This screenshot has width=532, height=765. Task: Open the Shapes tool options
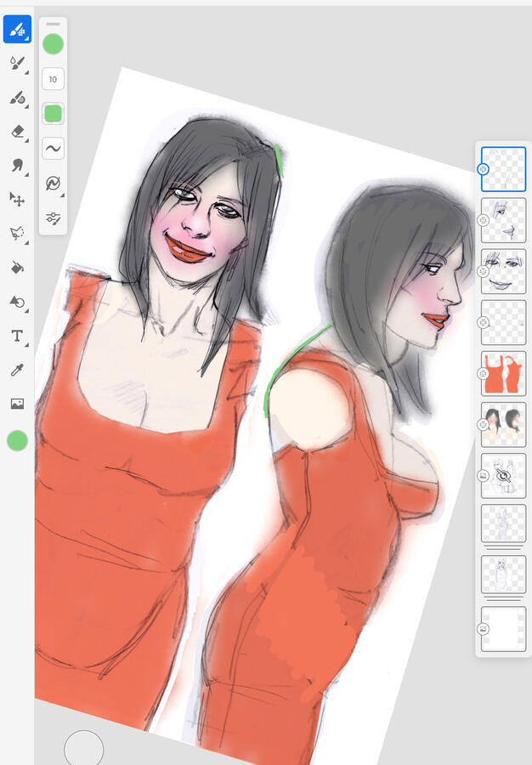pos(17,302)
